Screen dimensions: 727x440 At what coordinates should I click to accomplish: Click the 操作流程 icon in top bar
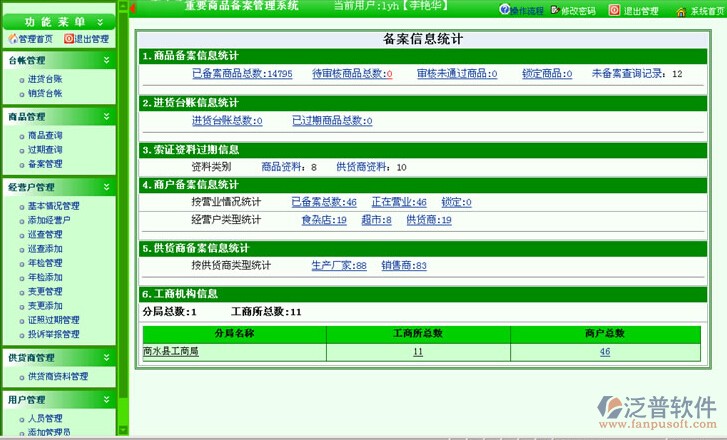point(503,10)
